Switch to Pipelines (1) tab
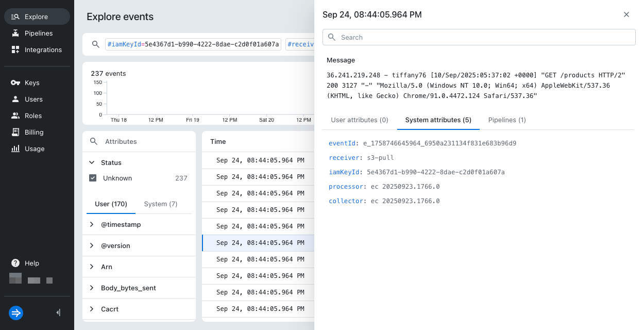Viewport: 644px width, 330px height. click(x=507, y=120)
